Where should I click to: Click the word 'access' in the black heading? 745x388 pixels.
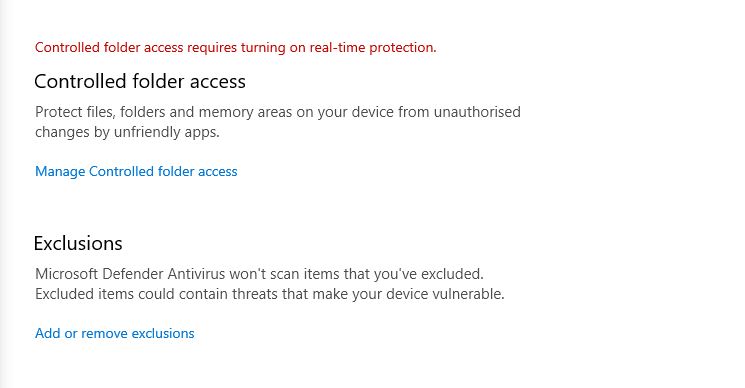pyautogui.click(x=218, y=83)
